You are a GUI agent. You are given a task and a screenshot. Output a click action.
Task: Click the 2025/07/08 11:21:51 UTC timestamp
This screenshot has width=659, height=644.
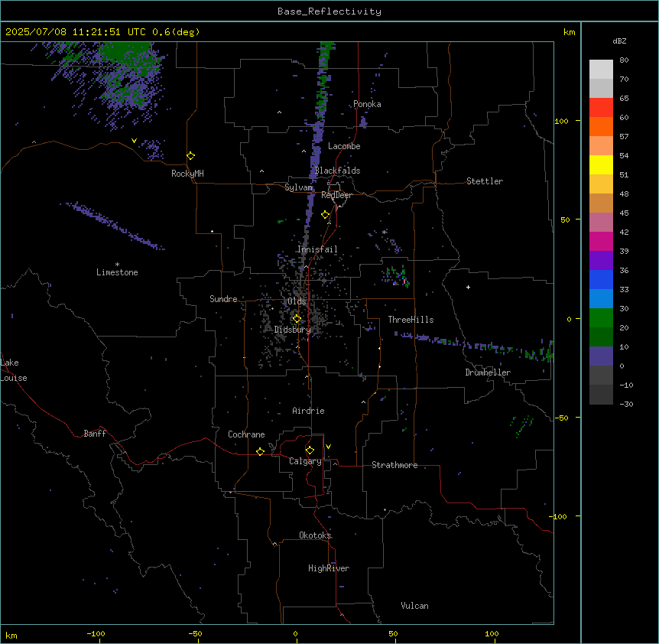point(76,32)
